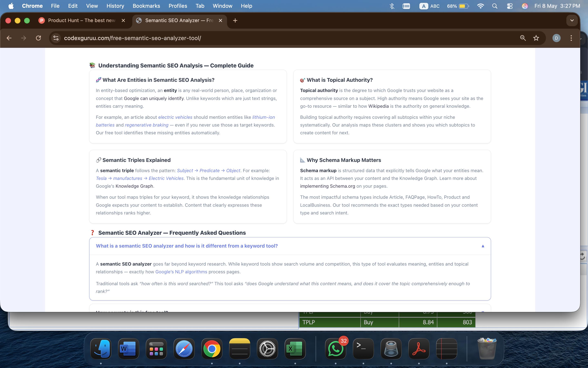Open Notes from the Dock
The width and height of the screenshot is (588, 368).
[239, 349]
